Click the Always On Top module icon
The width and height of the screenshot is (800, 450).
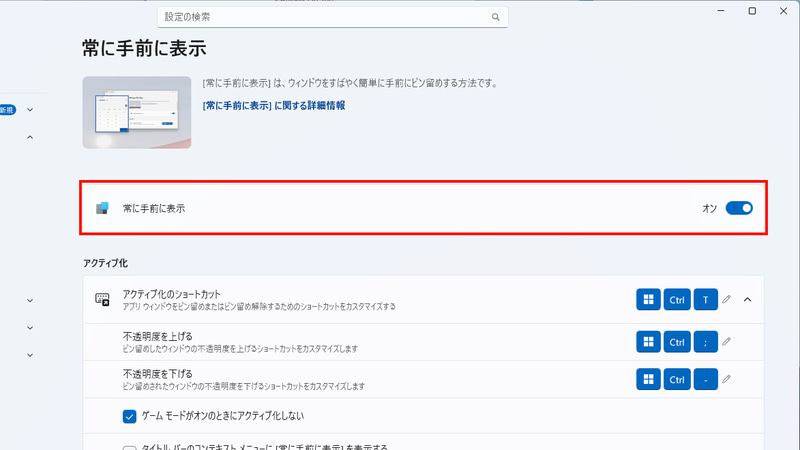103,208
